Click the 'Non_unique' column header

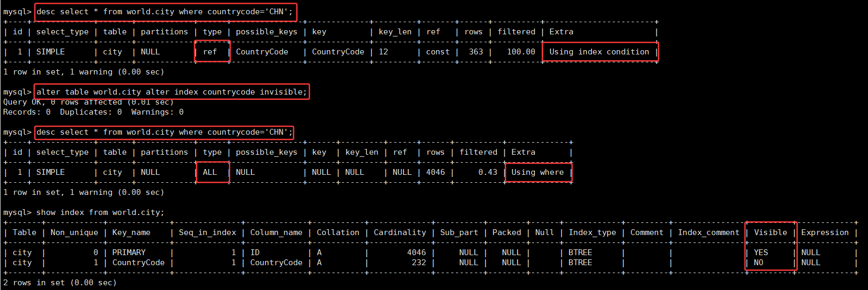74,232
